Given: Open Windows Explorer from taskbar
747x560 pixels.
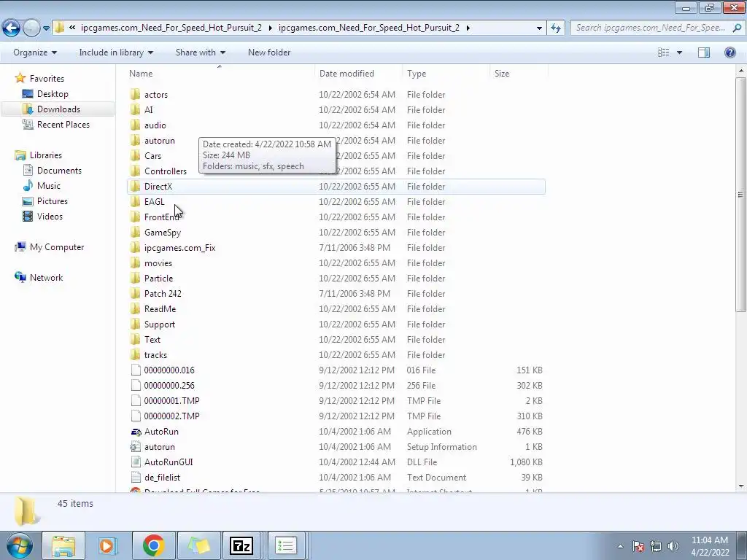Looking at the screenshot, I should [x=63, y=545].
